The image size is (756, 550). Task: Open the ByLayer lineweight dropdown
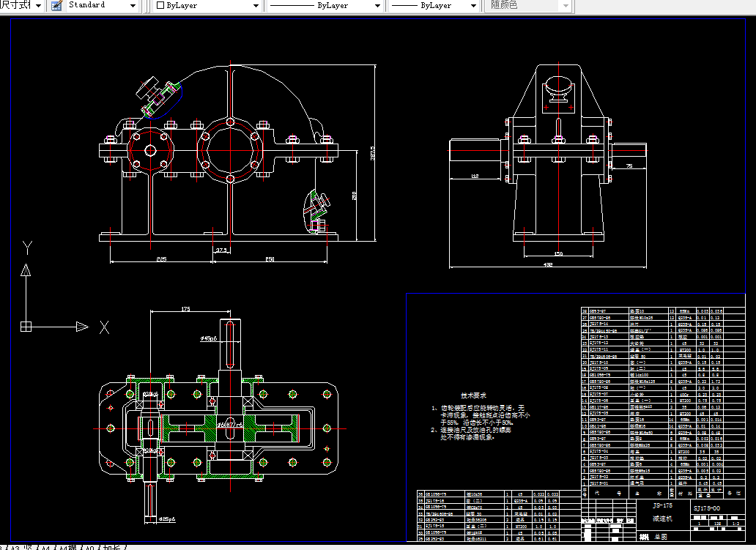click(x=473, y=6)
